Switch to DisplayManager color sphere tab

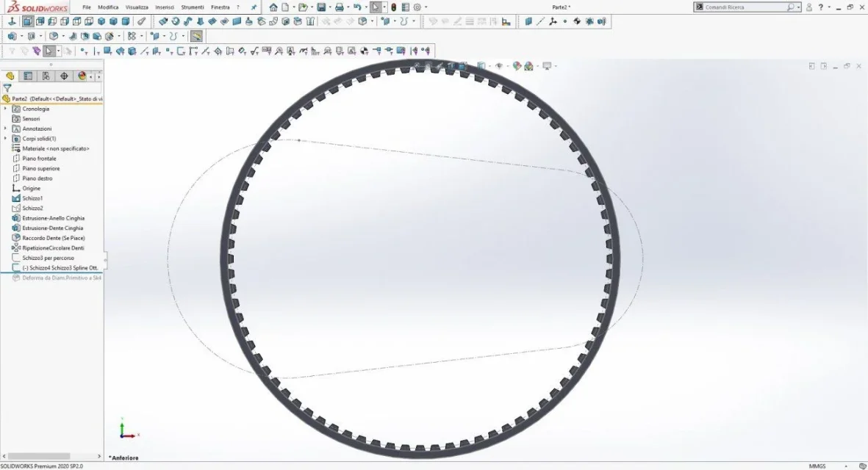[82, 76]
